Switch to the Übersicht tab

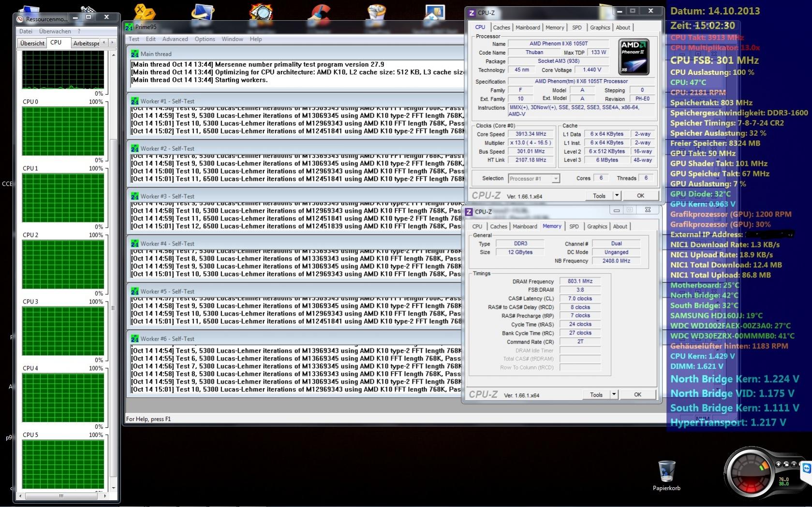(x=32, y=43)
